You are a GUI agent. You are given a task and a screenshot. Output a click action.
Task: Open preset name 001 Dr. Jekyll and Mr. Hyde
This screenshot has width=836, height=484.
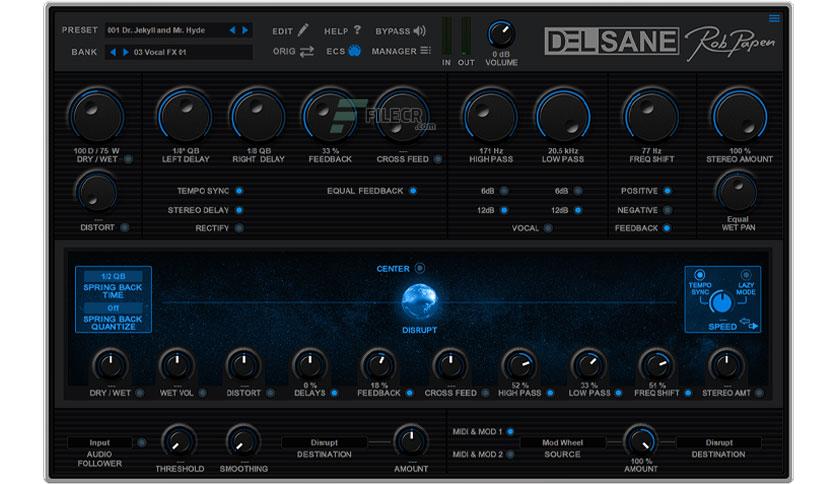pyautogui.click(x=156, y=30)
